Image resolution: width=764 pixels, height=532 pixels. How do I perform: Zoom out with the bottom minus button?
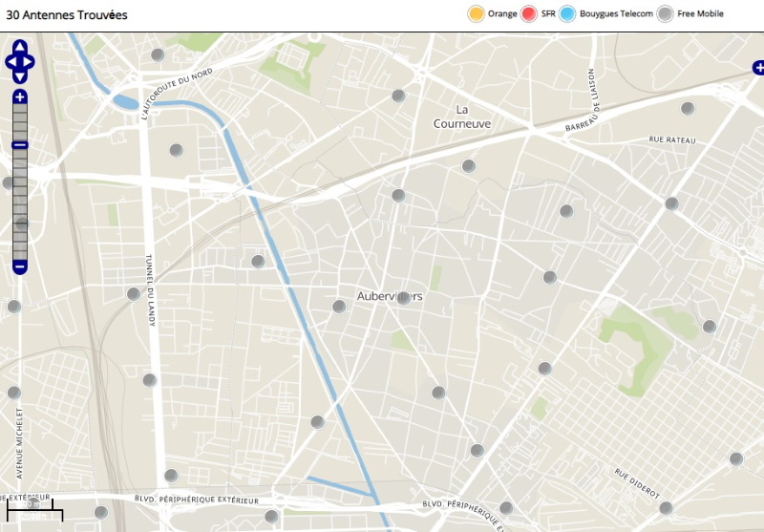pyautogui.click(x=20, y=267)
